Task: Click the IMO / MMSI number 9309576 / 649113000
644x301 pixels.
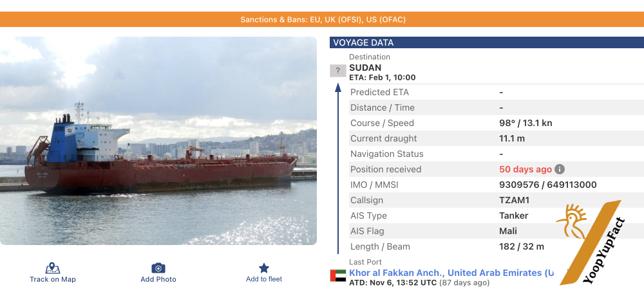Action: coord(547,185)
